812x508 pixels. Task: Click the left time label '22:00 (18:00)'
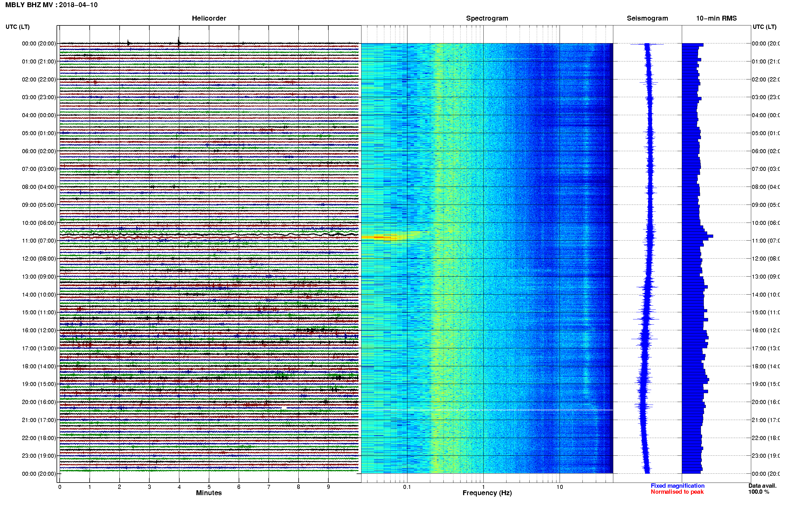pos(39,438)
